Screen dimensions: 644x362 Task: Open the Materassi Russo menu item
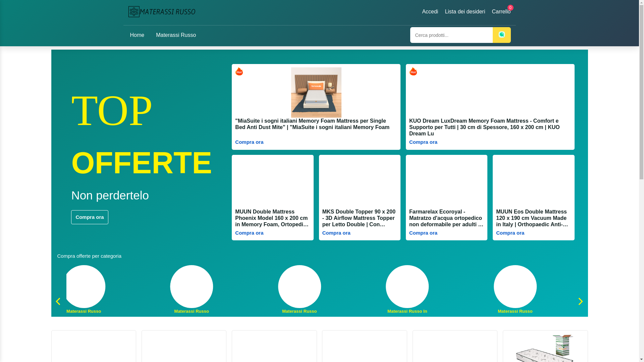[x=176, y=35]
